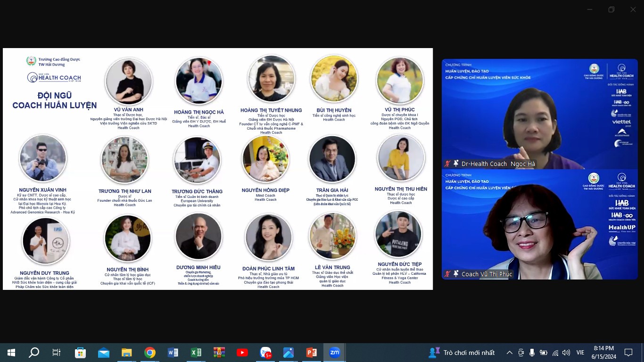Launch YouTube from the taskbar

coord(242,353)
